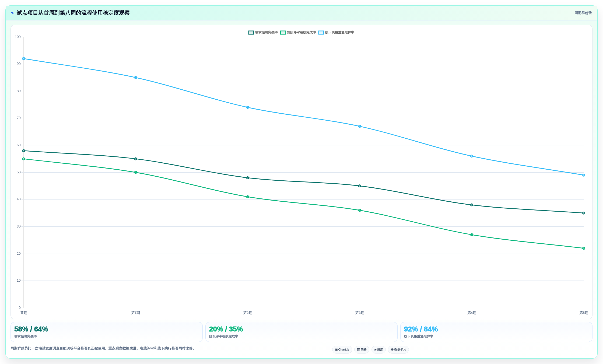Click the y-axis value 90
Image resolution: width=603 pixels, height=364 pixels.
coord(19,64)
